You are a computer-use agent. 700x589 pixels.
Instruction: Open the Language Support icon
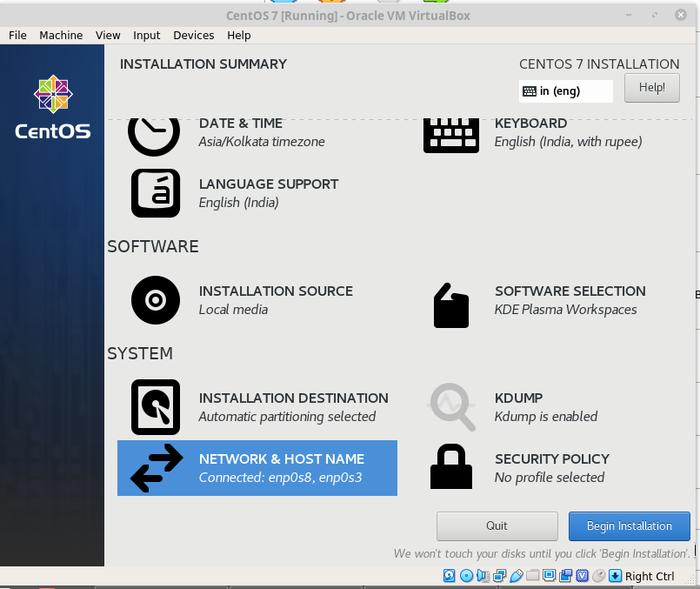tap(156, 193)
